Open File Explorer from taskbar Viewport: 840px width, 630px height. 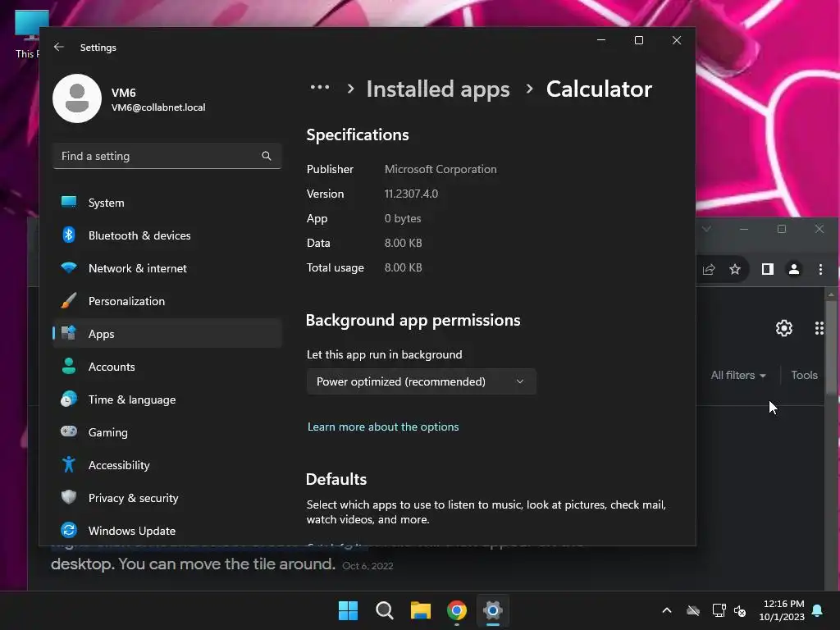pyautogui.click(x=421, y=610)
